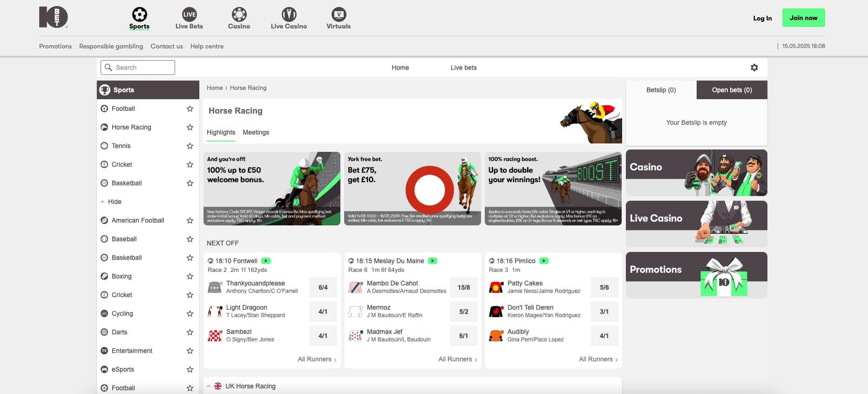Toggle favorite star for eSports
The width and height of the screenshot is (868, 394).
[190, 369]
